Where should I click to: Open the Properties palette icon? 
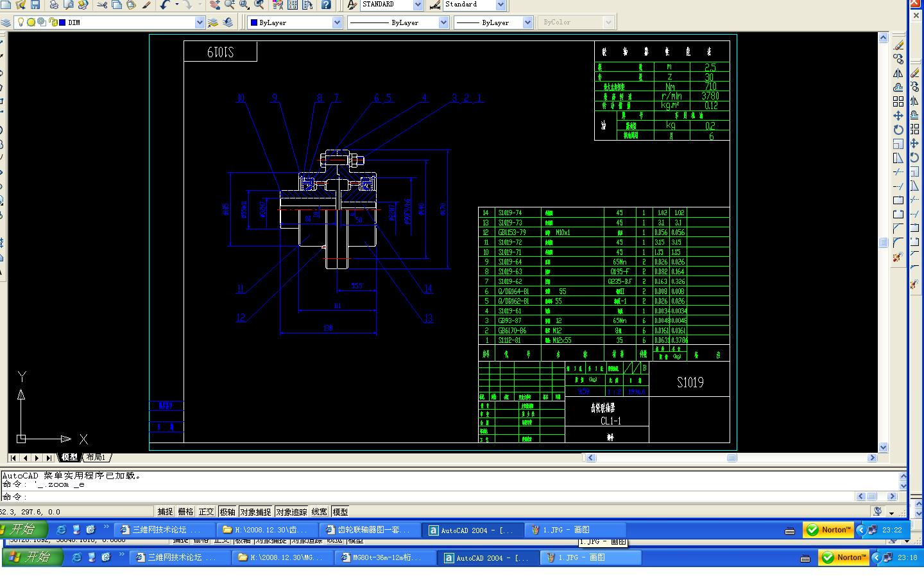[x=278, y=4]
